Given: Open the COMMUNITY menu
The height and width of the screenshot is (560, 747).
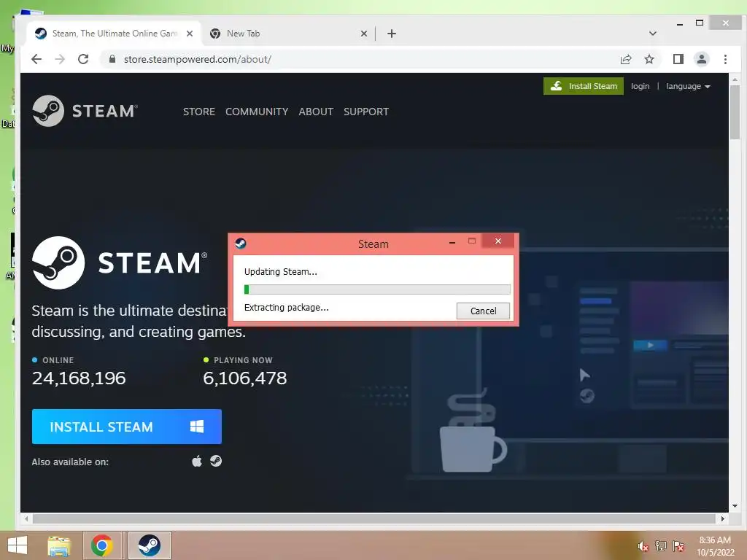Looking at the screenshot, I should [257, 112].
